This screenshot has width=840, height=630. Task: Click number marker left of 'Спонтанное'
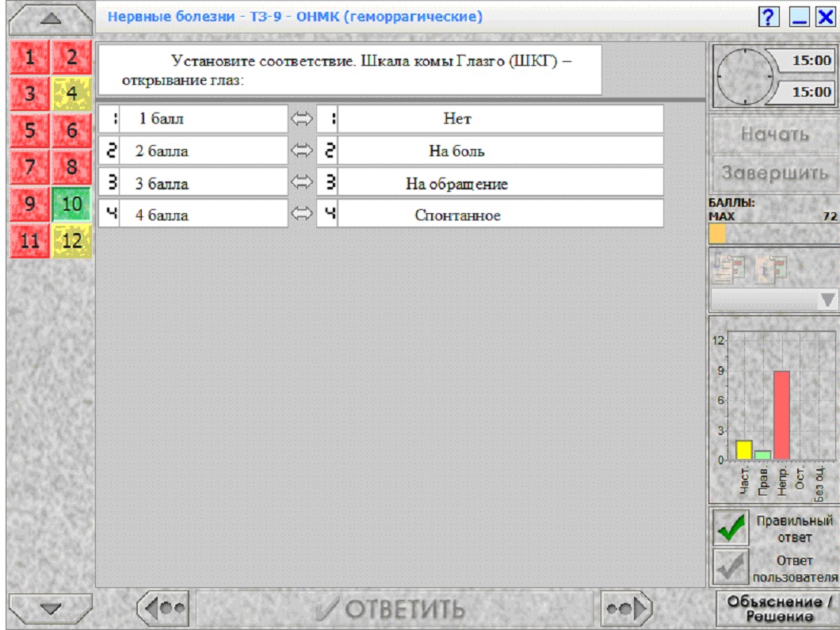327,214
